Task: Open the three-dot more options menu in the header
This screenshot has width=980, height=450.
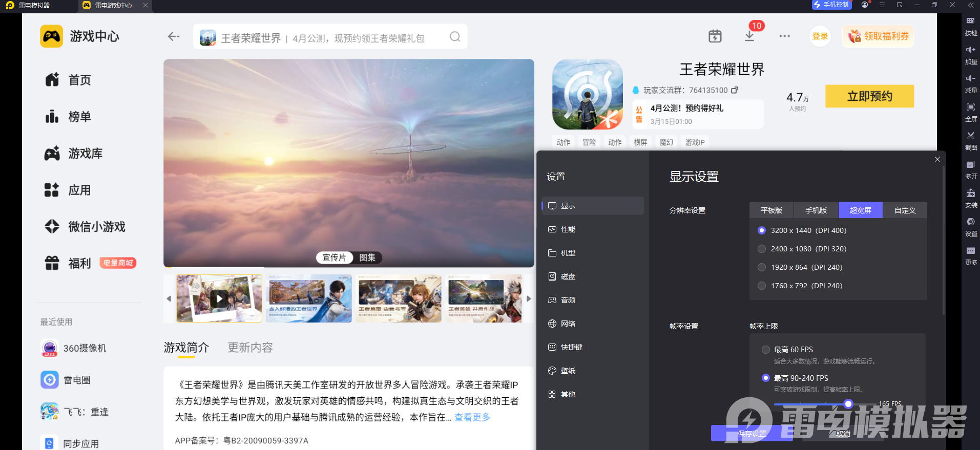Action: (784, 36)
